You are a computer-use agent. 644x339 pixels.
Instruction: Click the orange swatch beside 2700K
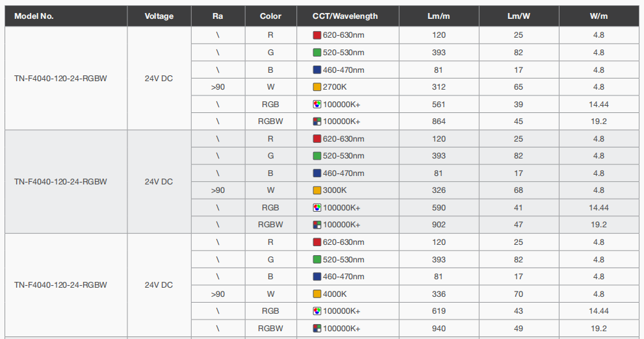pos(317,87)
